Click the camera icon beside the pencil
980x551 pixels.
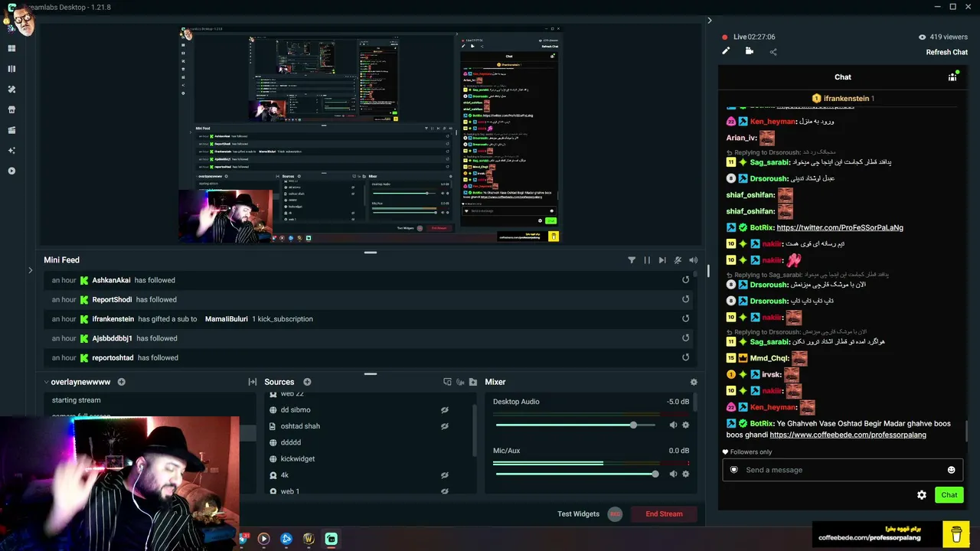point(750,51)
